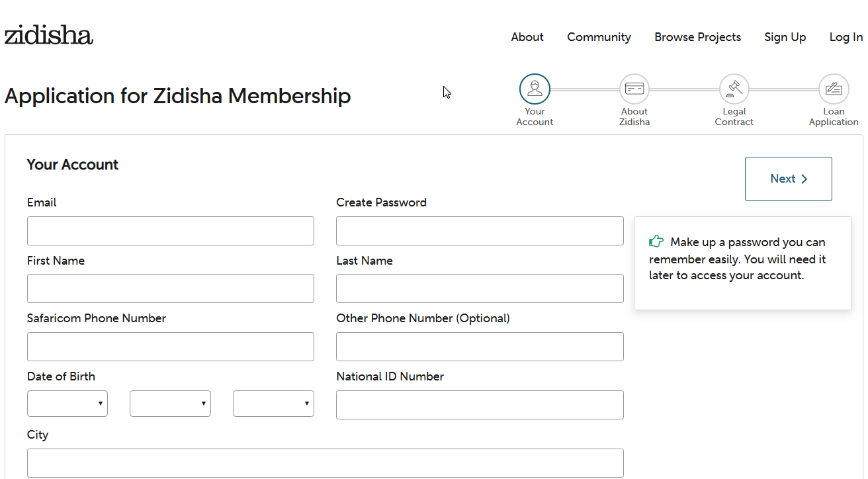Screen dimensions: 868x479
Task: Click the About Zidisha step label
Action: tap(634, 116)
